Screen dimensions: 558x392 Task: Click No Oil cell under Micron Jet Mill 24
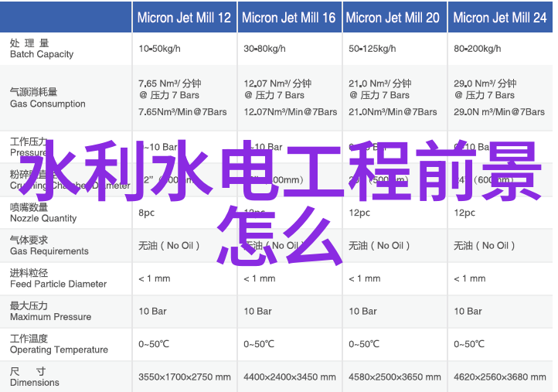tap(484, 246)
